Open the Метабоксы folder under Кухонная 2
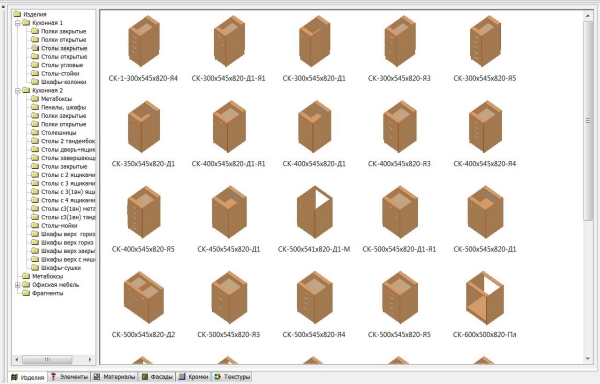 [x=52, y=99]
